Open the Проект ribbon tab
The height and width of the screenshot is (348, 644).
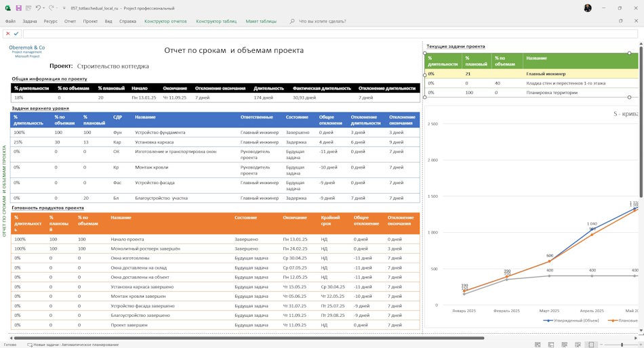click(90, 21)
